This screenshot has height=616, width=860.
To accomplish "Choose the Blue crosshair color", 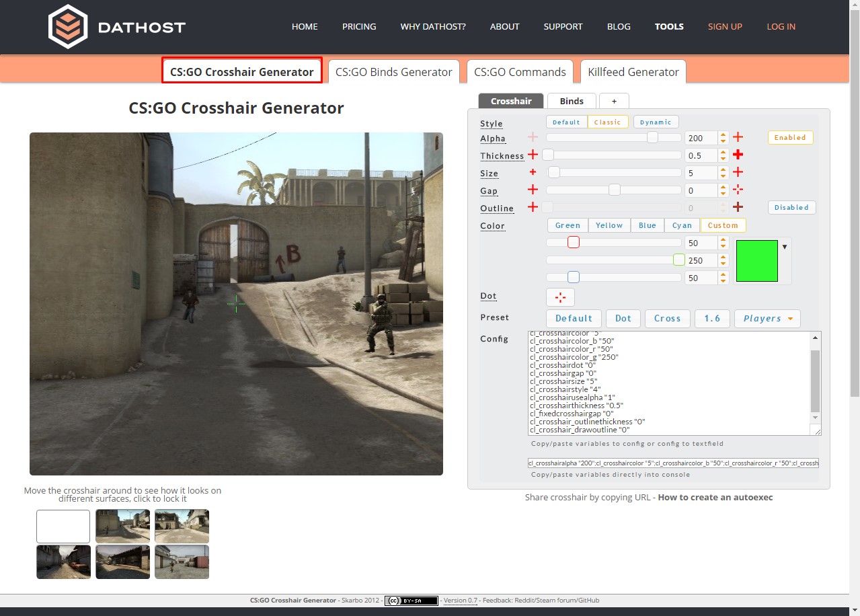I will click(647, 225).
